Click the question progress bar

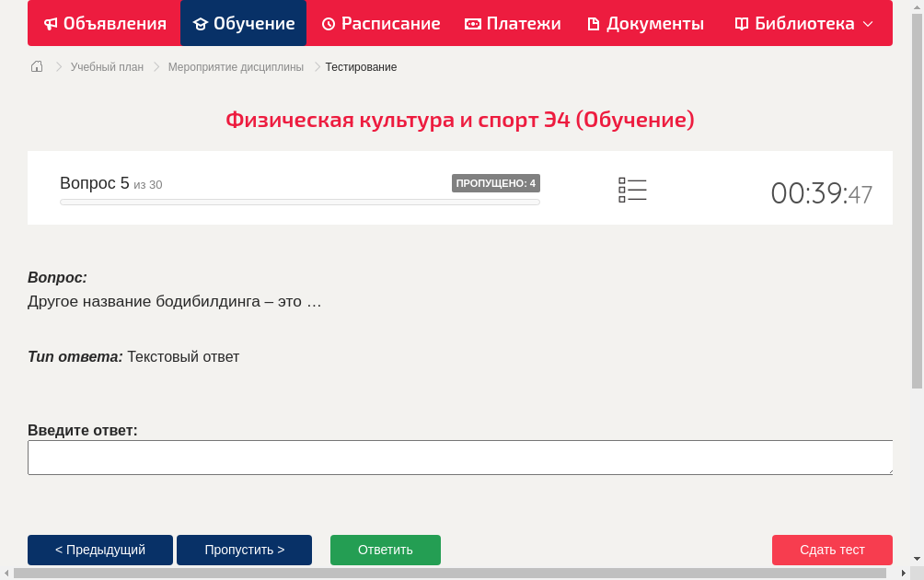coord(299,202)
